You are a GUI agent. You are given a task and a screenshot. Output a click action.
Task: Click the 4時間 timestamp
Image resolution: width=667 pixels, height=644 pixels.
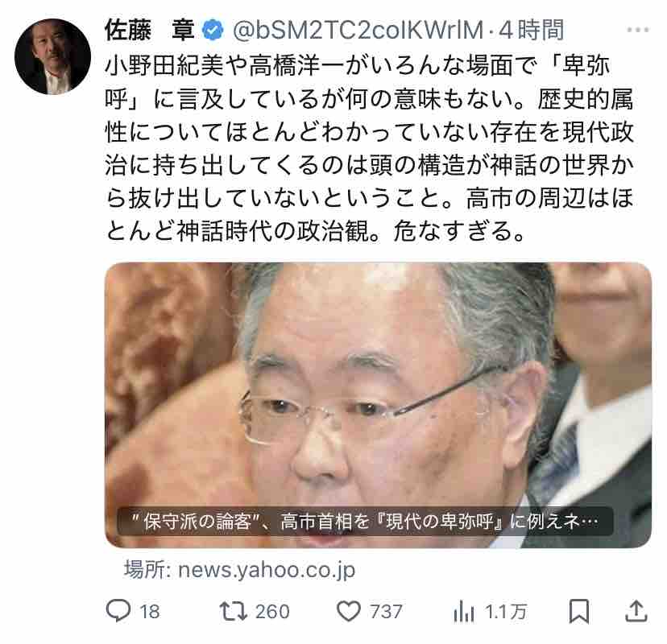tap(531, 31)
